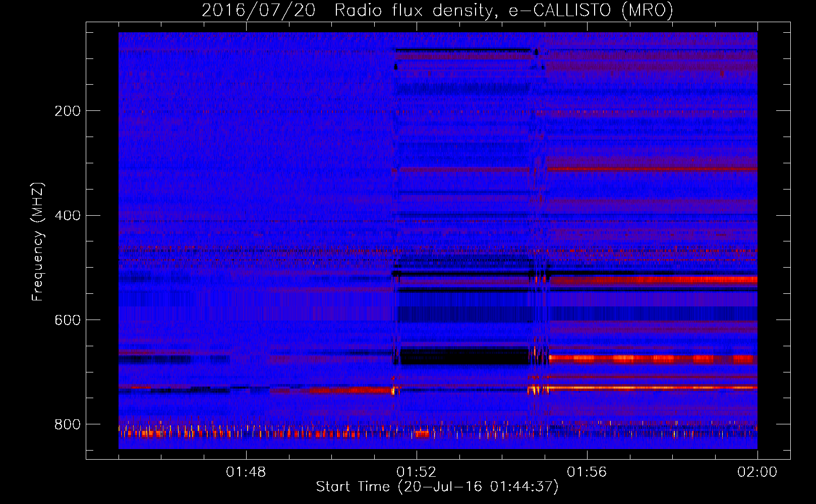Image resolution: width=816 pixels, height=504 pixels.
Task: Click the "Frequency (MHZ)" axis label
Action: (x=38, y=242)
